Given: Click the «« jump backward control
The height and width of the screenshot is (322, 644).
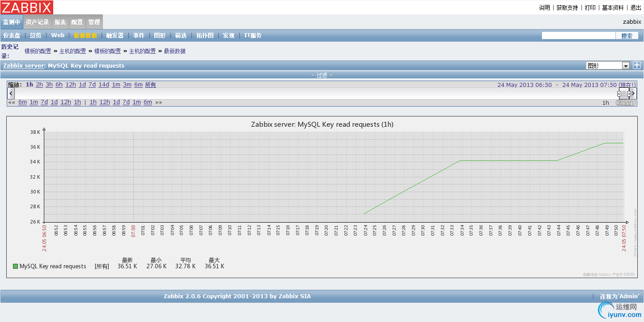Looking at the screenshot, I should pyautogui.click(x=12, y=102).
